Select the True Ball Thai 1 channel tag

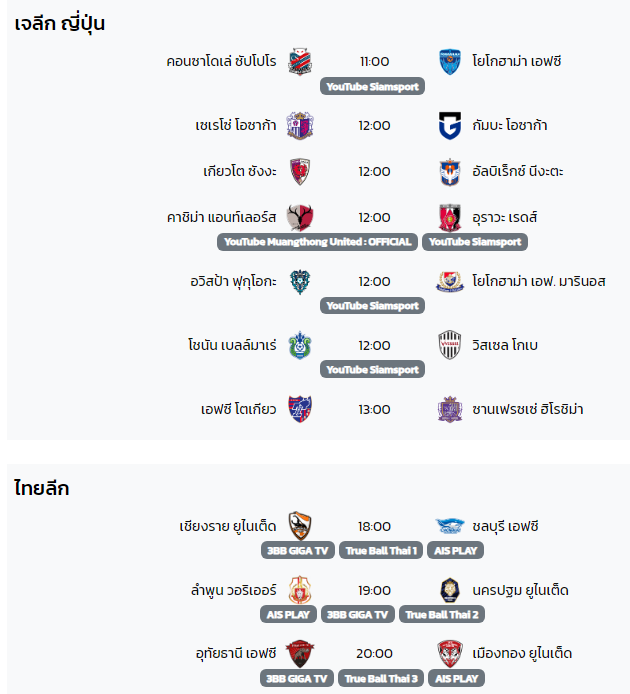click(x=381, y=551)
